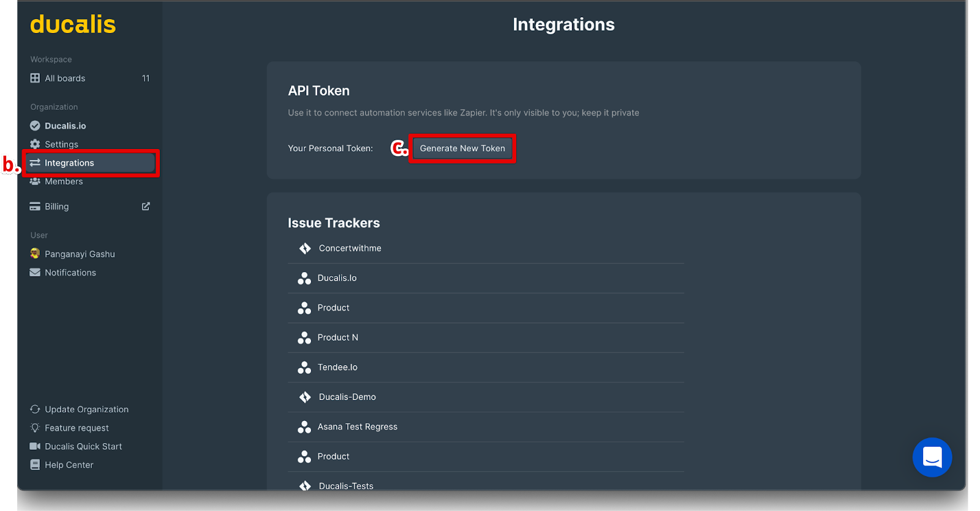Click the API Token heading

[x=318, y=91]
